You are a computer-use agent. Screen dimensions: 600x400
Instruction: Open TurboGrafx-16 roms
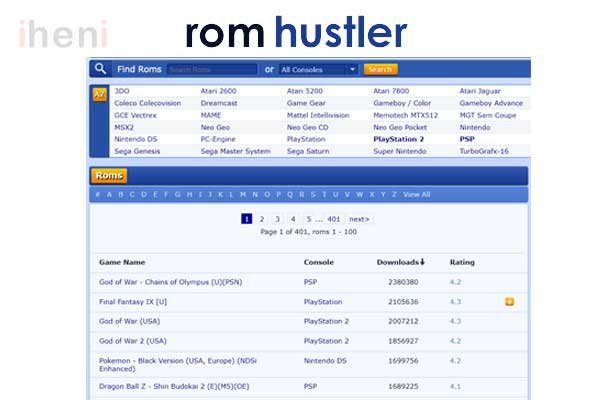pyautogui.click(x=484, y=152)
